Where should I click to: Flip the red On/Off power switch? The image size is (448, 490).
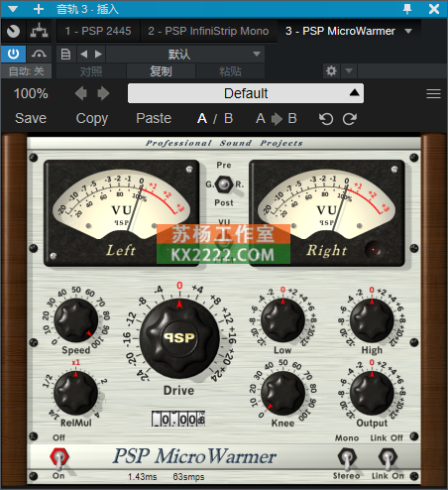pos(59,458)
